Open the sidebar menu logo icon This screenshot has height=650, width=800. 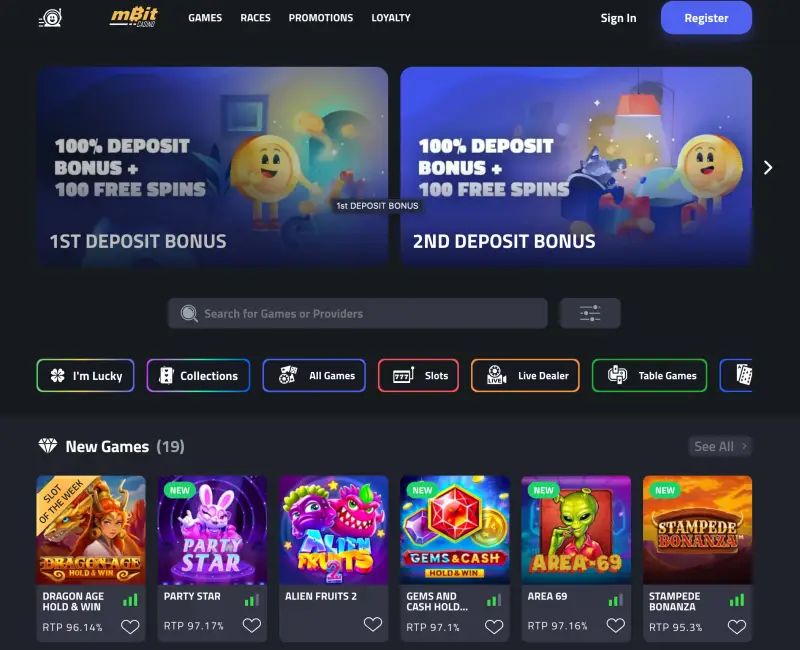point(51,18)
